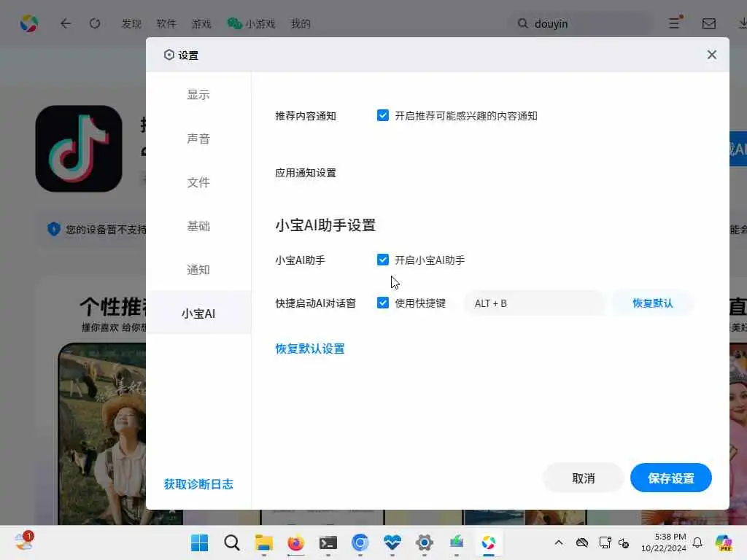Image resolution: width=747 pixels, height=560 pixels.
Task: Open the notification bell
Action: pos(697,542)
